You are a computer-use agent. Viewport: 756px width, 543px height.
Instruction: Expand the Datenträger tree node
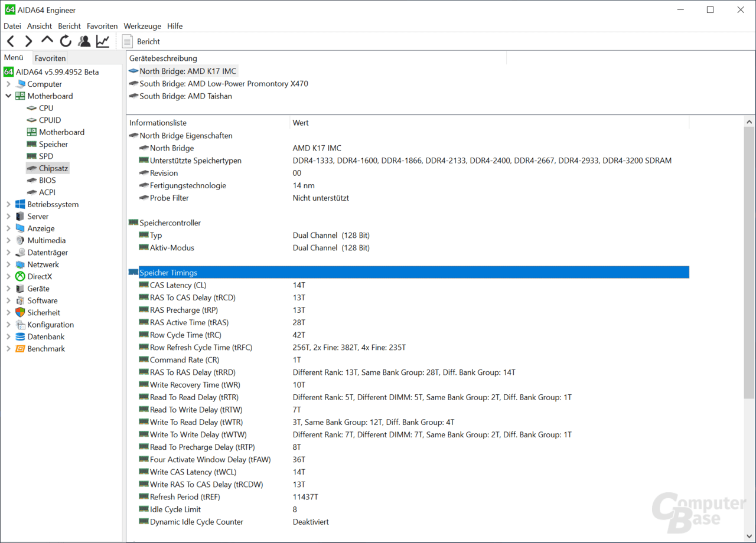[x=8, y=253]
